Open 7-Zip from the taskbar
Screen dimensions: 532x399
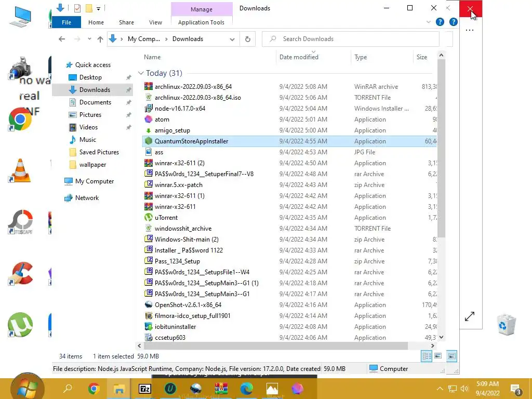coord(144,389)
